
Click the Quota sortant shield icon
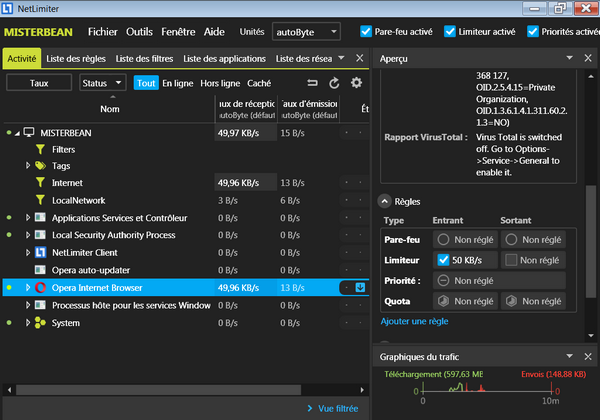coord(511,301)
